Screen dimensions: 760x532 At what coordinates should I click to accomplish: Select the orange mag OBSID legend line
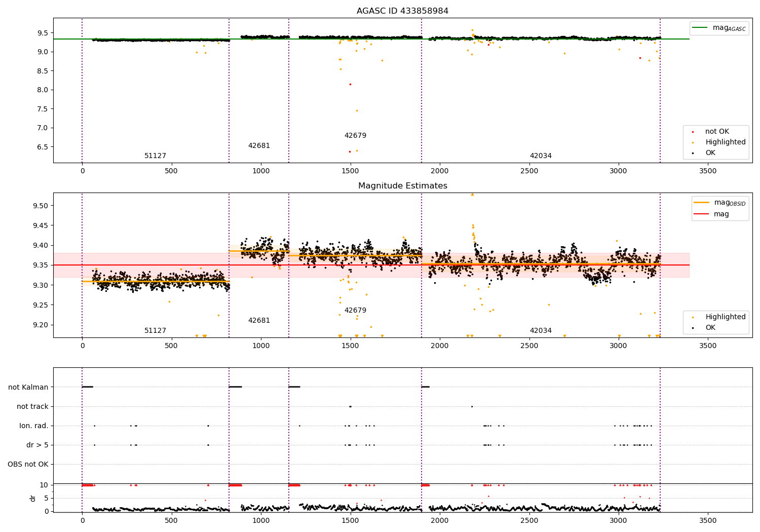[x=701, y=203]
